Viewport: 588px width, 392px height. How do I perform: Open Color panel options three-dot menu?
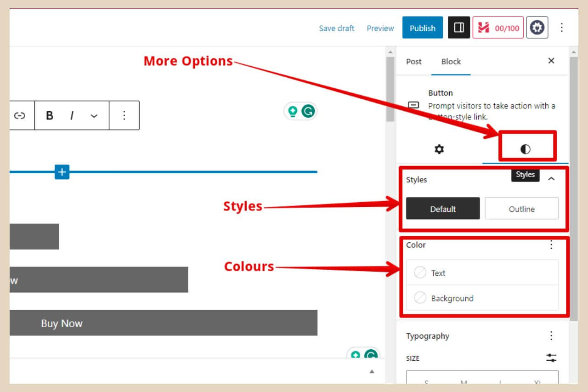pos(552,245)
